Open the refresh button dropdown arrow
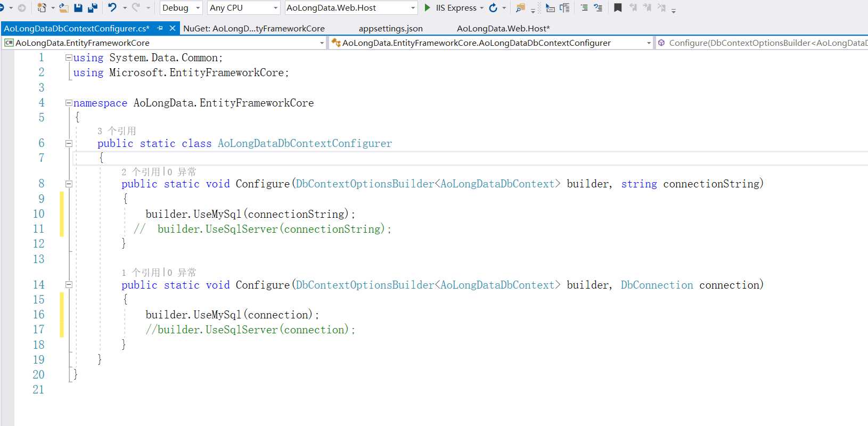The height and width of the screenshot is (426, 868). tap(504, 8)
